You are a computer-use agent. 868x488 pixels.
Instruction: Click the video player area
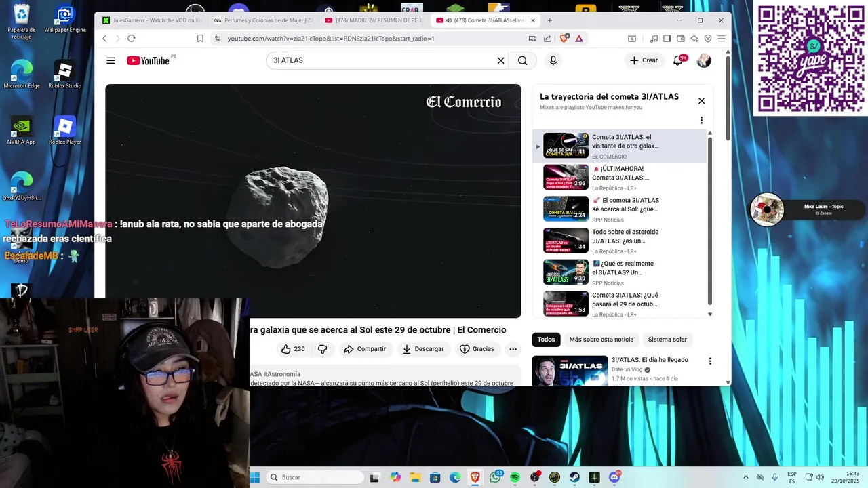click(x=313, y=201)
